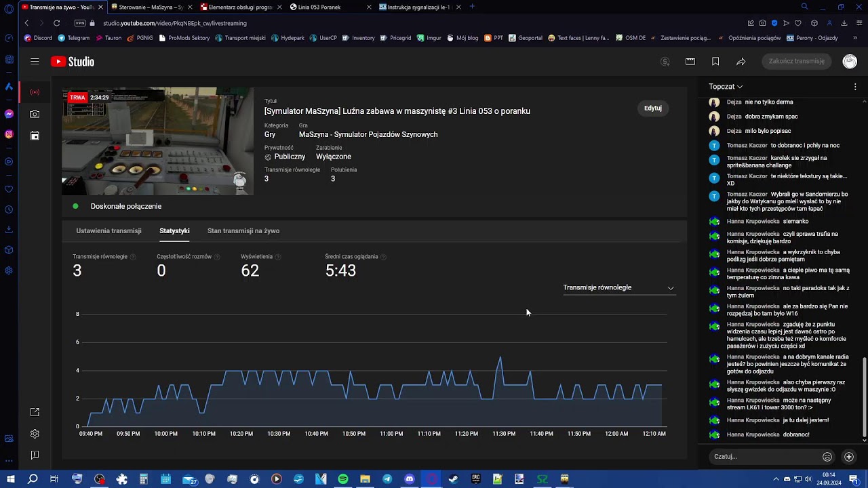
Task: Click help icon next to Wyświetlenia
Action: (278, 257)
